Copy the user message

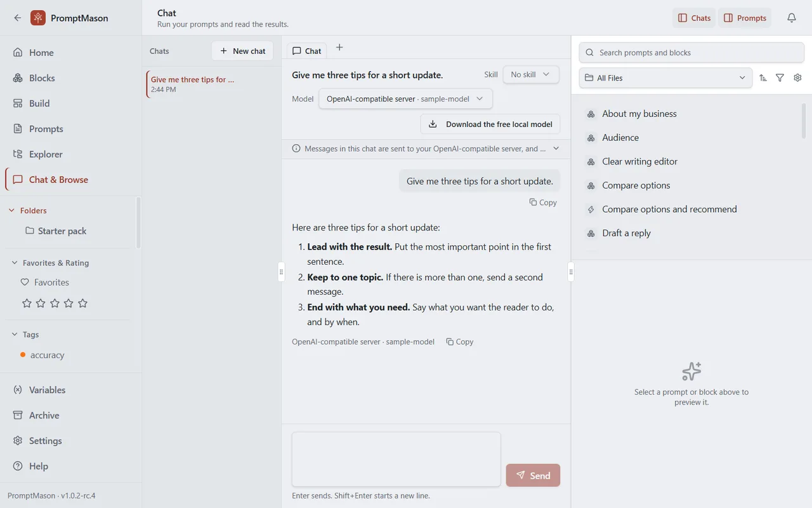pyautogui.click(x=543, y=203)
